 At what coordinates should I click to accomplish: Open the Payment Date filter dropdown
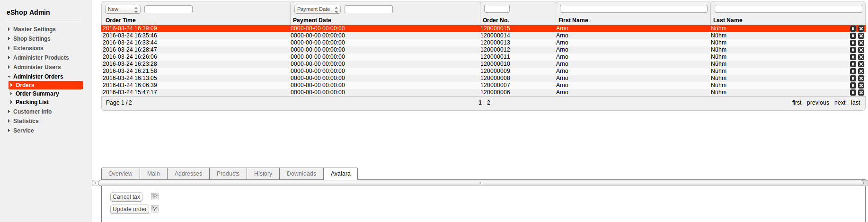coord(318,9)
